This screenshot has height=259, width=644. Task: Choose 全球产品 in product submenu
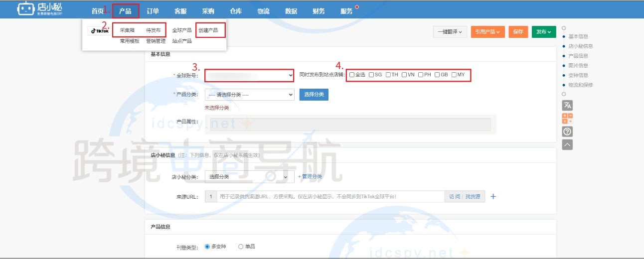(182, 30)
